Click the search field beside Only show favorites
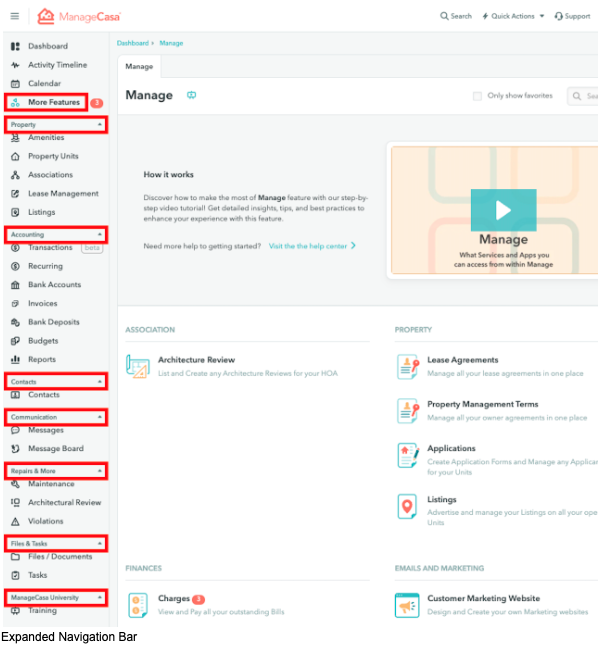Viewport: 598px width, 648px height. 583,96
